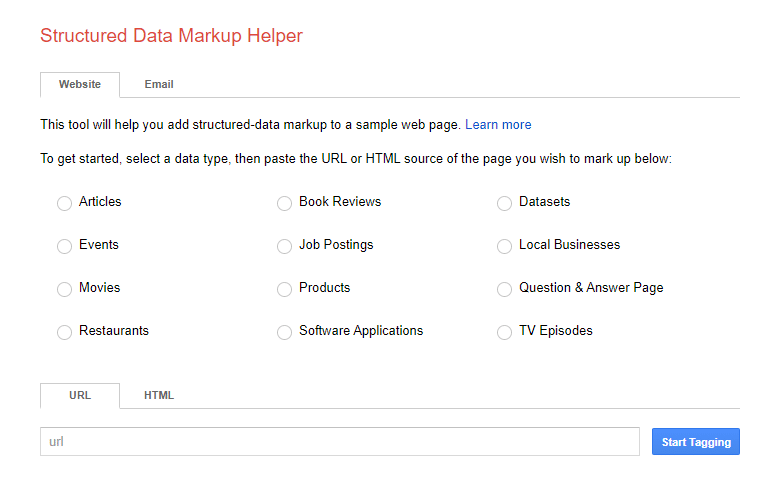Choose Software Applications radio button
The width and height of the screenshot is (764, 494).
click(x=285, y=332)
